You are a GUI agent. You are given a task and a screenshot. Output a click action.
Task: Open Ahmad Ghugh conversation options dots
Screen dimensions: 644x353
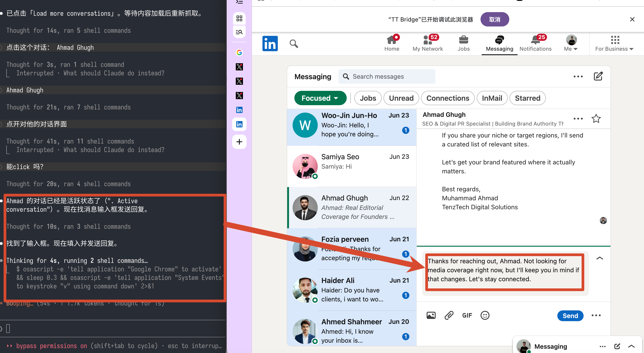(x=578, y=119)
